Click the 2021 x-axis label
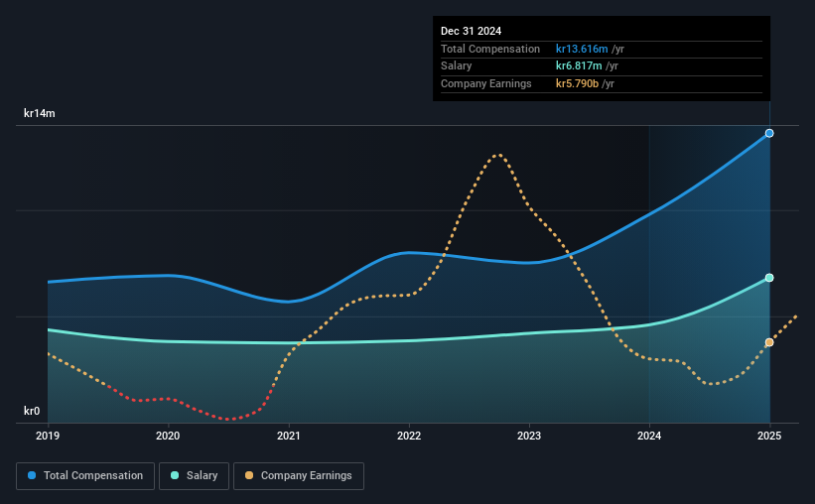 click(x=289, y=436)
